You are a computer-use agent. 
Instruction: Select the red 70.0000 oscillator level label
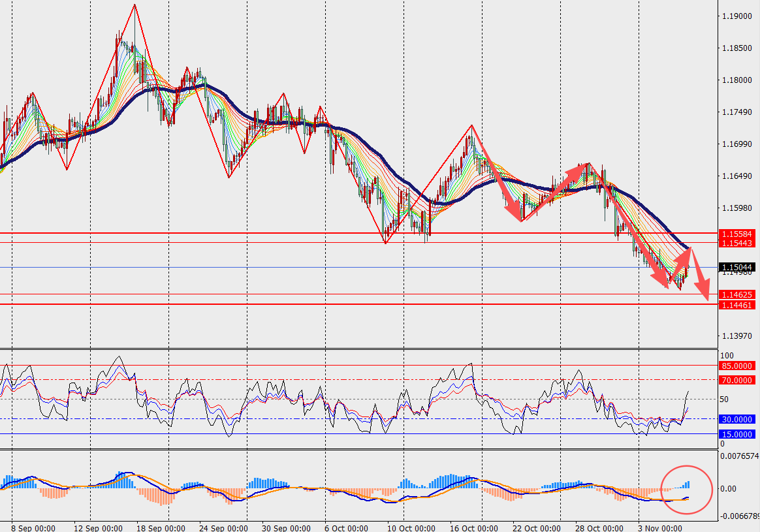tap(736, 380)
